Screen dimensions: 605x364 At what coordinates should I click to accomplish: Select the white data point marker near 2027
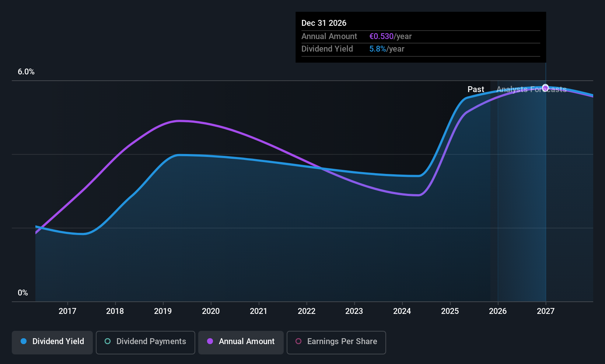(x=545, y=88)
